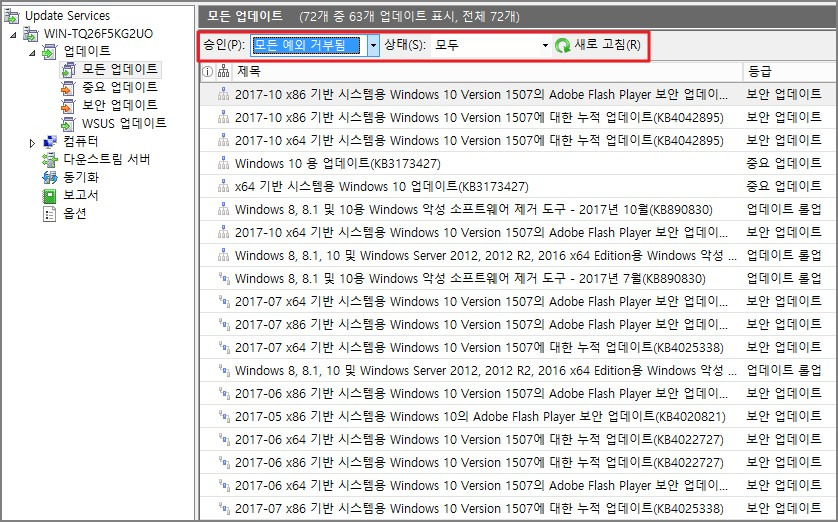Select the 2017-06 x86 Adobe Flash Player update title
The height and width of the screenshot is (522, 838).
pos(481,394)
